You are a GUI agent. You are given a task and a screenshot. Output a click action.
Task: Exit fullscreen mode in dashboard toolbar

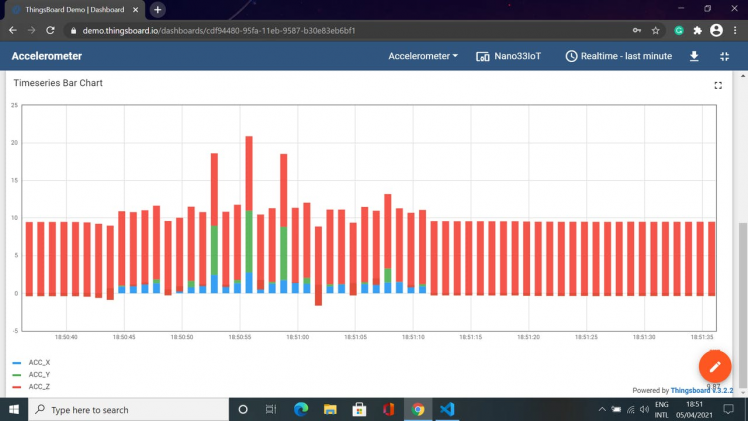coord(725,56)
